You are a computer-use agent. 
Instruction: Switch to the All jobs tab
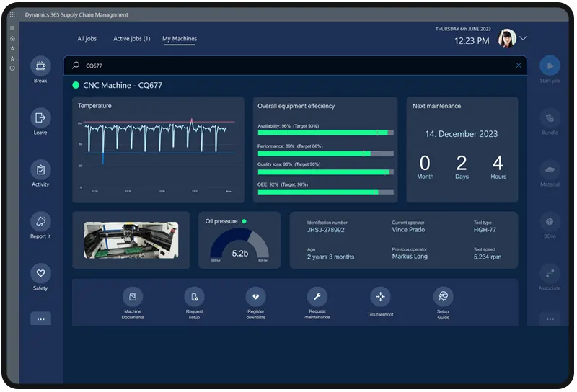(x=87, y=39)
